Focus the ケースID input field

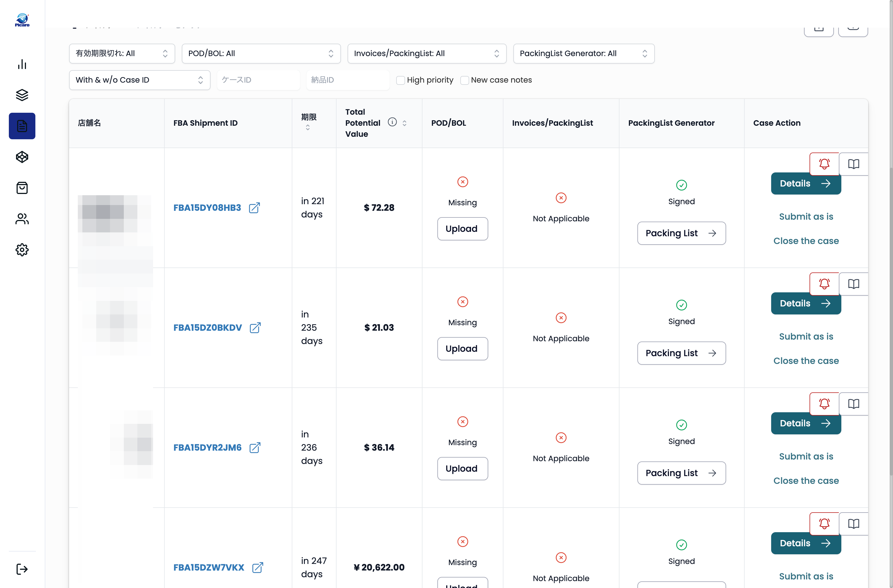(x=259, y=80)
